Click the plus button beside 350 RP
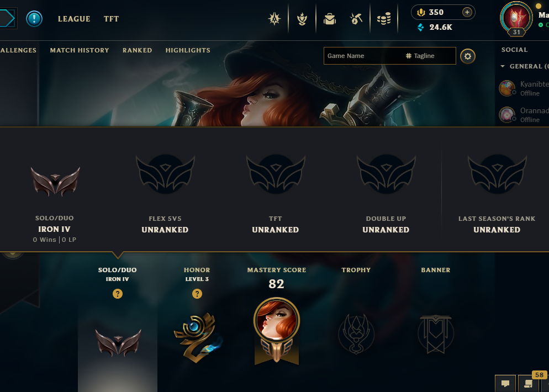The width and height of the screenshot is (549, 392). (467, 12)
